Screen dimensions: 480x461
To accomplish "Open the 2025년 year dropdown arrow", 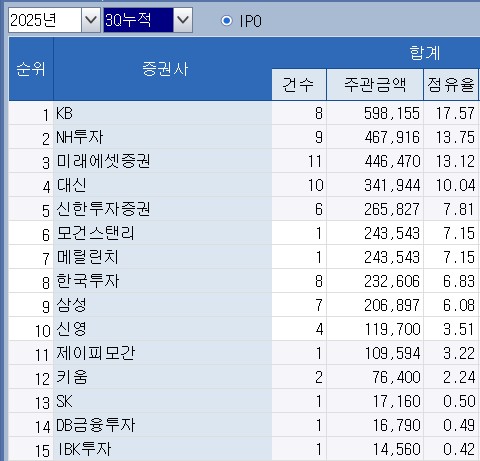I will tap(91, 20).
